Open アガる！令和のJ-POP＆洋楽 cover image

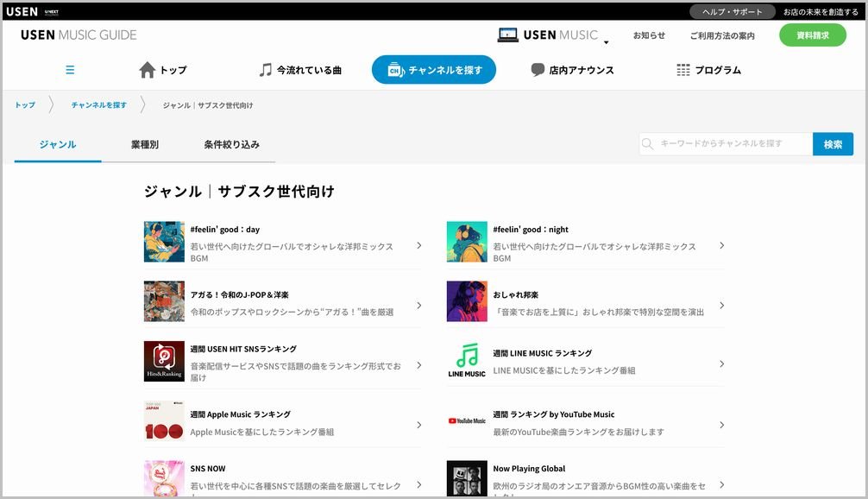pyautogui.click(x=164, y=301)
